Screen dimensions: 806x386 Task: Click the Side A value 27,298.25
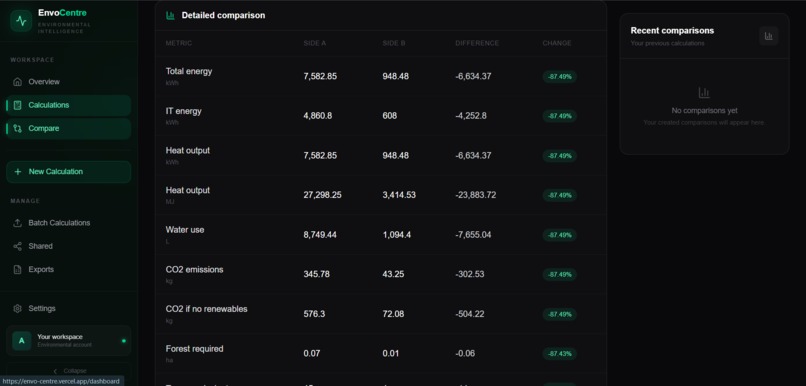coord(322,195)
